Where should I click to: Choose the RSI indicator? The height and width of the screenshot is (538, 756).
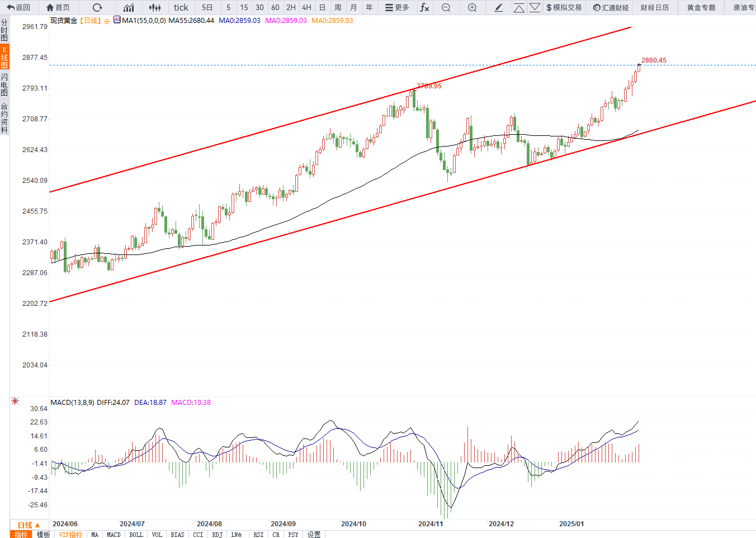tap(258, 535)
